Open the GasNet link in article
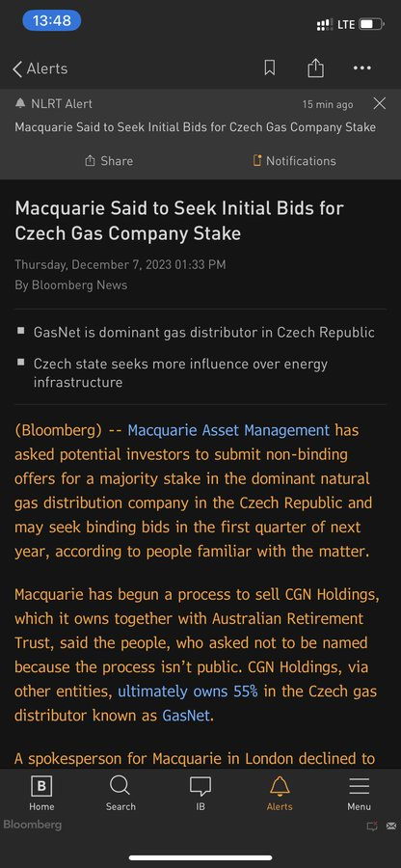 186,716
